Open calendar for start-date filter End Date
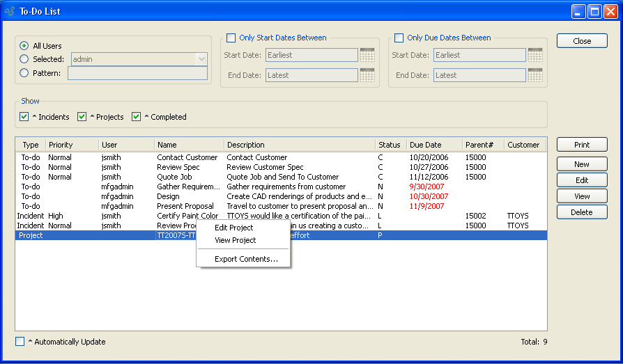Screen dimensions: 623x364 (x=367, y=75)
